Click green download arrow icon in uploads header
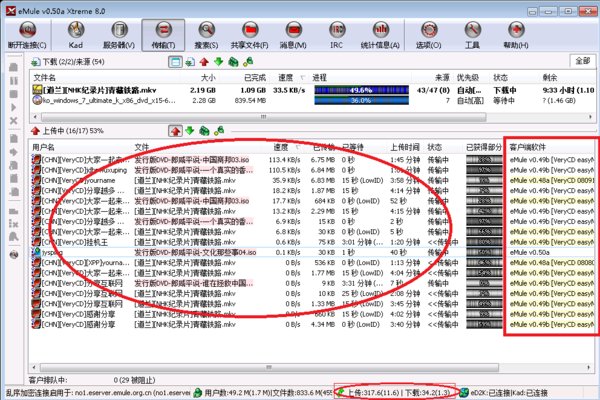This screenshot has width=600, height=400. pyautogui.click(x=190, y=131)
